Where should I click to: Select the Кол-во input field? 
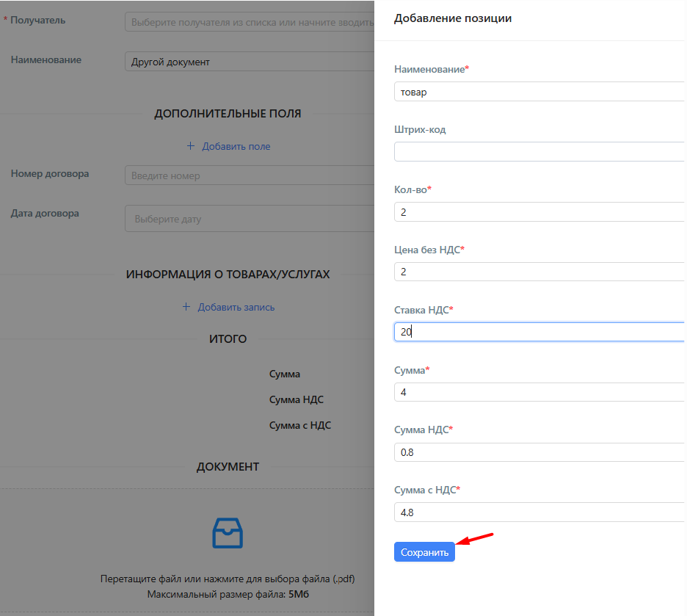(539, 211)
